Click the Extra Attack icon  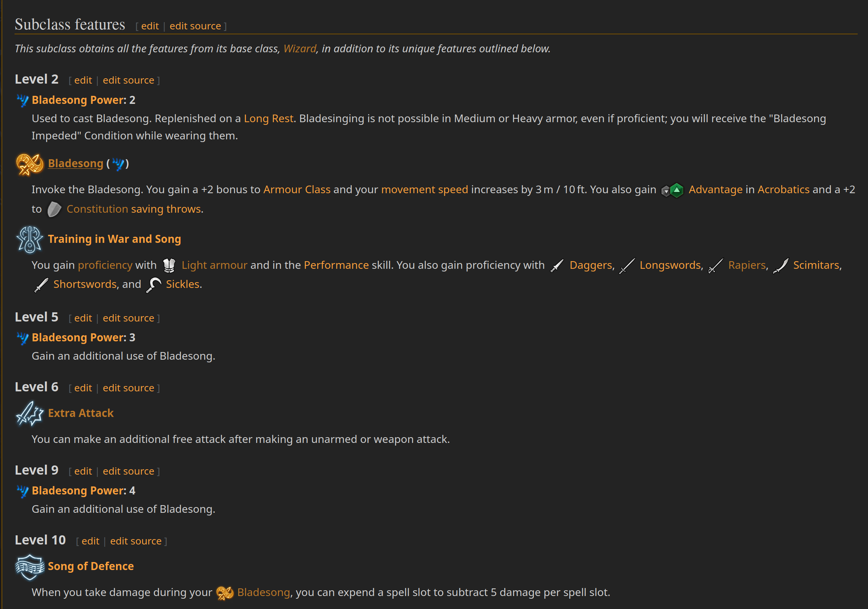[x=29, y=414]
